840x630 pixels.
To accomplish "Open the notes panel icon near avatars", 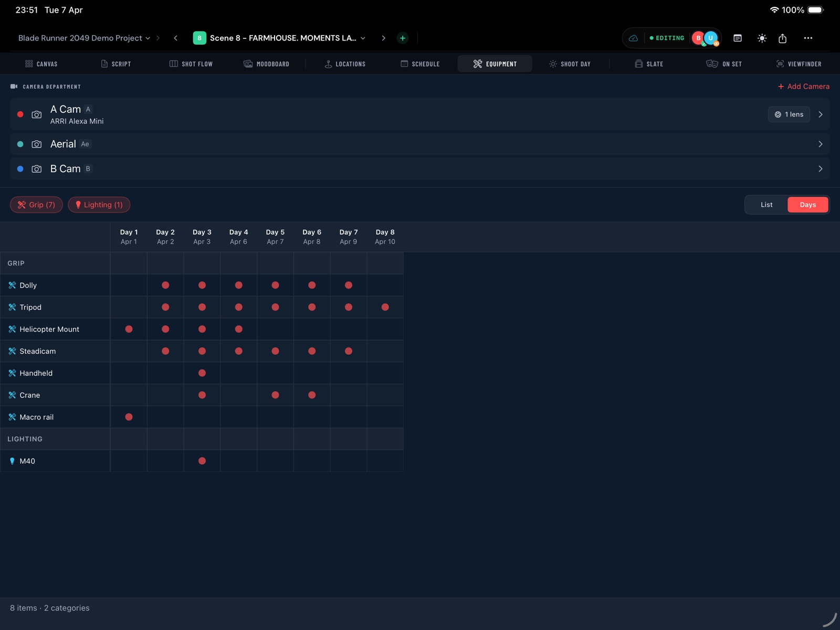I will (x=737, y=38).
